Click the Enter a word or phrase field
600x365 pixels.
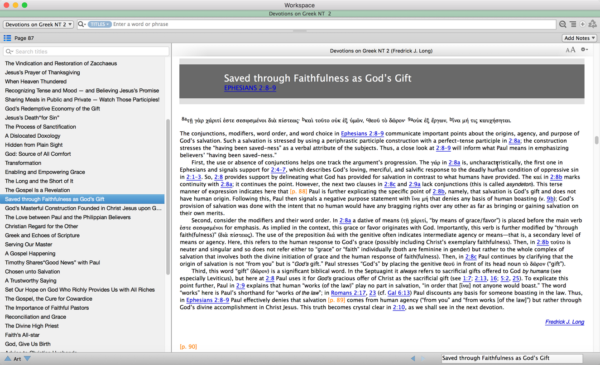point(333,24)
